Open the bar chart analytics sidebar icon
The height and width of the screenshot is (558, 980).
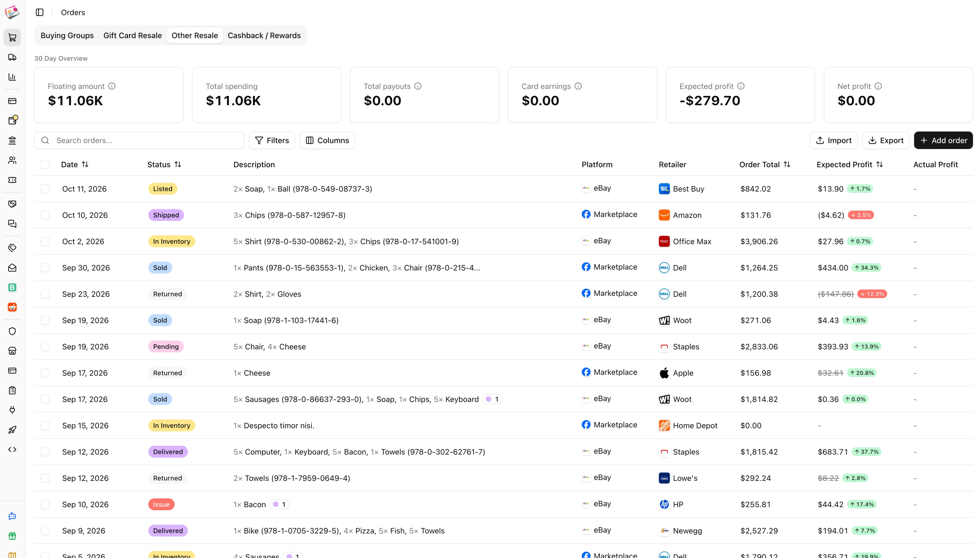pos(12,77)
